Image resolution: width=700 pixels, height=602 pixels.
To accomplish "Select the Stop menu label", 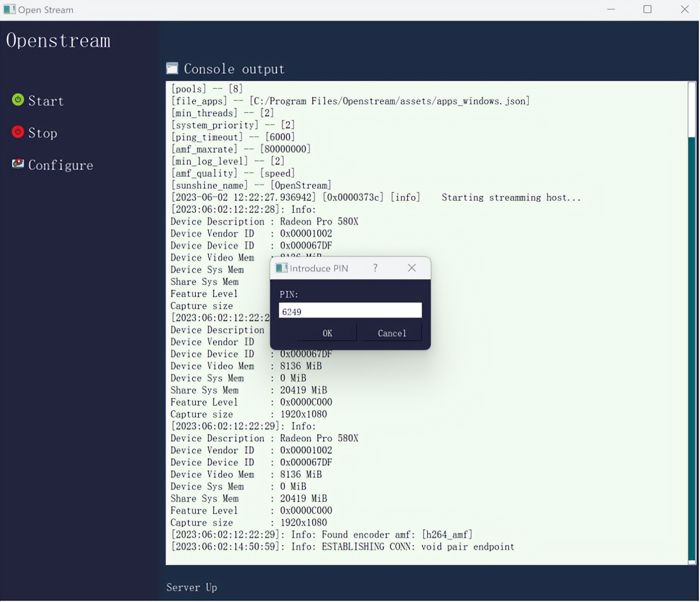I will point(42,133).
